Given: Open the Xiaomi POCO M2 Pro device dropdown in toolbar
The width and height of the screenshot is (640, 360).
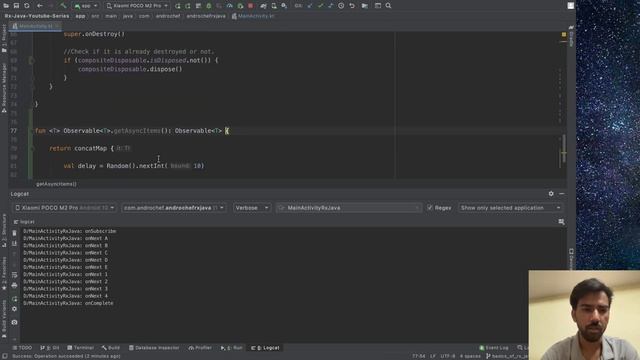Looking at the screenshot, I should point(137,6).
